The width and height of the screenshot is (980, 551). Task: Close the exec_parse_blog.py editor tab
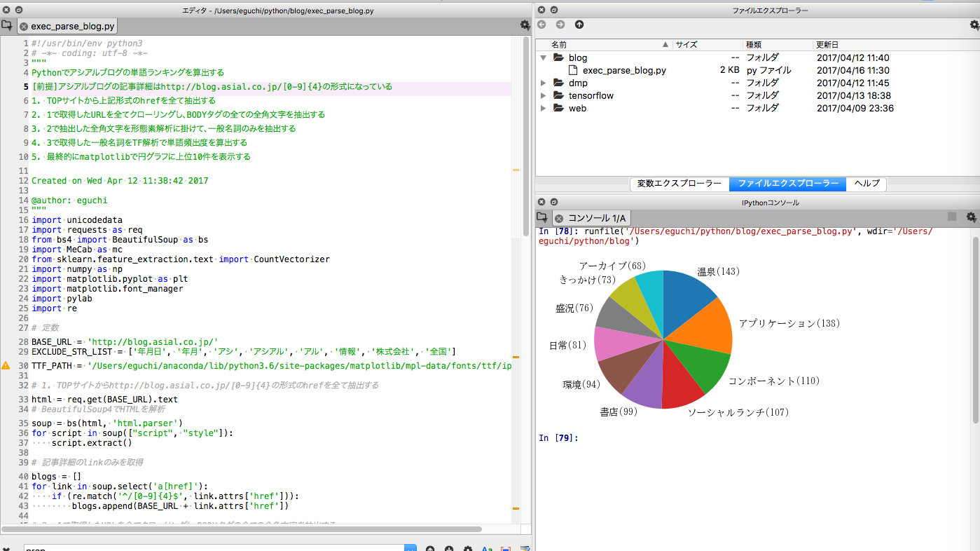[24, 27]
